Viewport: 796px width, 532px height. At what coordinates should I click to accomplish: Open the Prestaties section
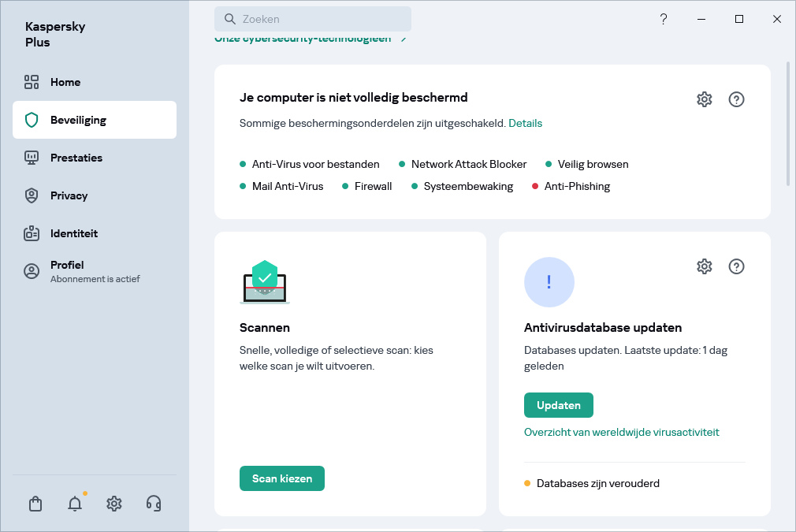click(76, 158)
